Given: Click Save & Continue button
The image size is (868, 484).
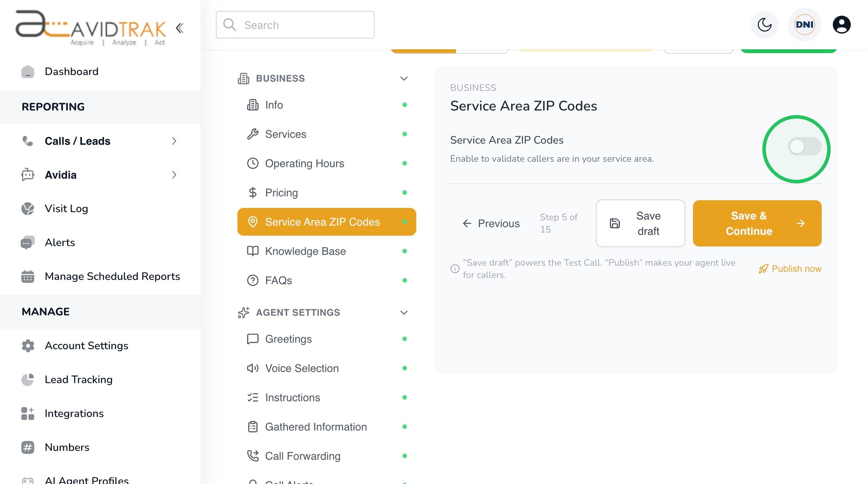Looking at the screenshot, I should (x=757, y=223).
